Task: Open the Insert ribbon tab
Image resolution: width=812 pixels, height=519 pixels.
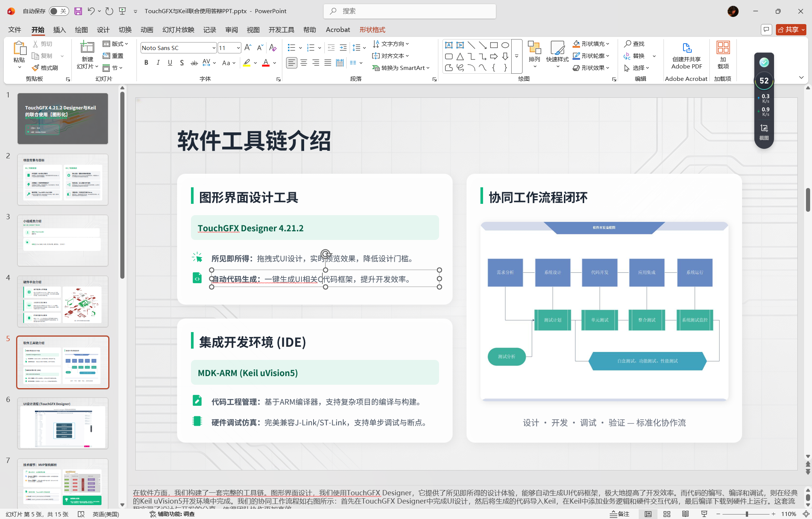Action: [59, 30]
